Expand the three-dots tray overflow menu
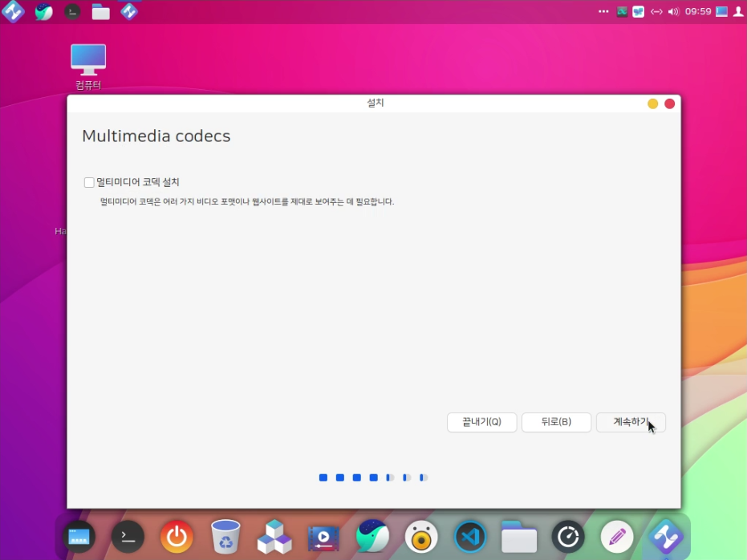 click(x=603, y=12)
